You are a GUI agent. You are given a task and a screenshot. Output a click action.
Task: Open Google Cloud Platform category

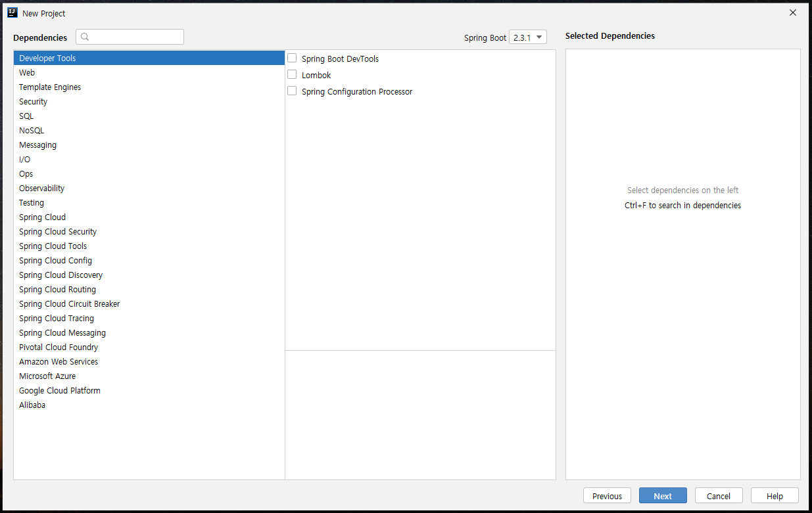click(x=149, y=390)
